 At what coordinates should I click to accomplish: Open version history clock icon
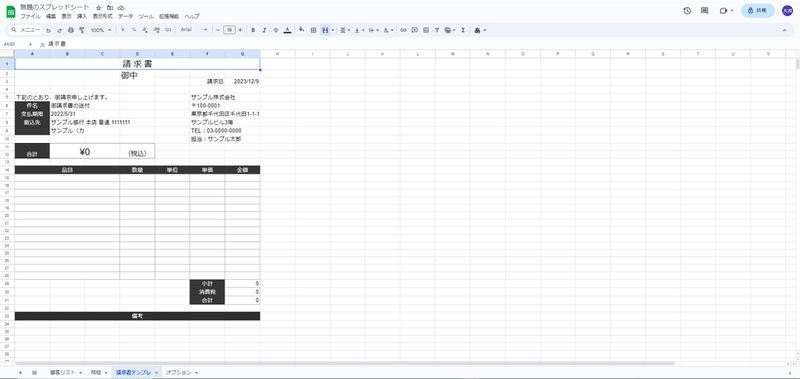click(x=687, y=10)
